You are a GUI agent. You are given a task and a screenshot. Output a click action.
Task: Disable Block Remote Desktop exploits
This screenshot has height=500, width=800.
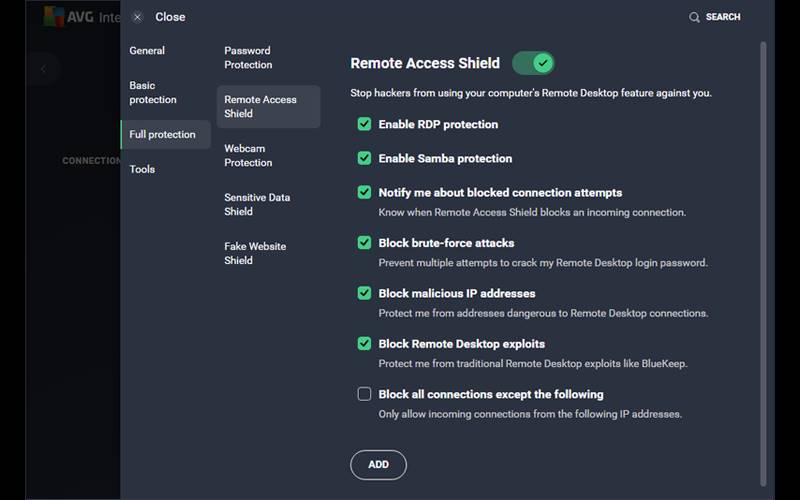[364, 343]
